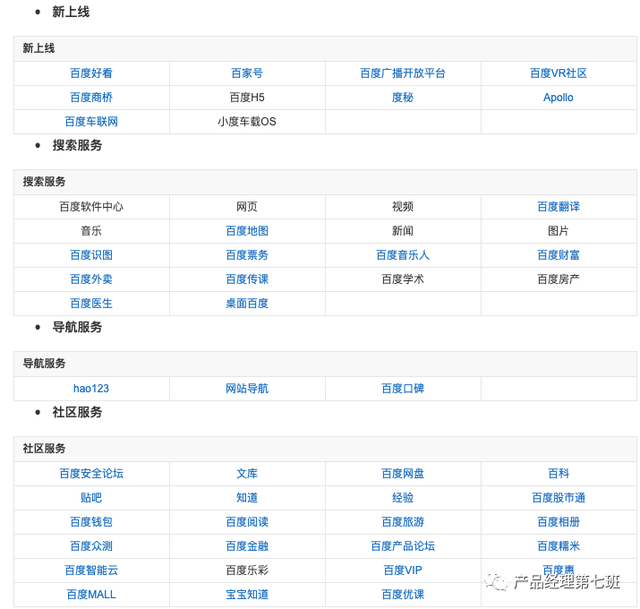Open the 桌面百度 link
This screenshot has height=609, width=640.
[x=247, y=303]
